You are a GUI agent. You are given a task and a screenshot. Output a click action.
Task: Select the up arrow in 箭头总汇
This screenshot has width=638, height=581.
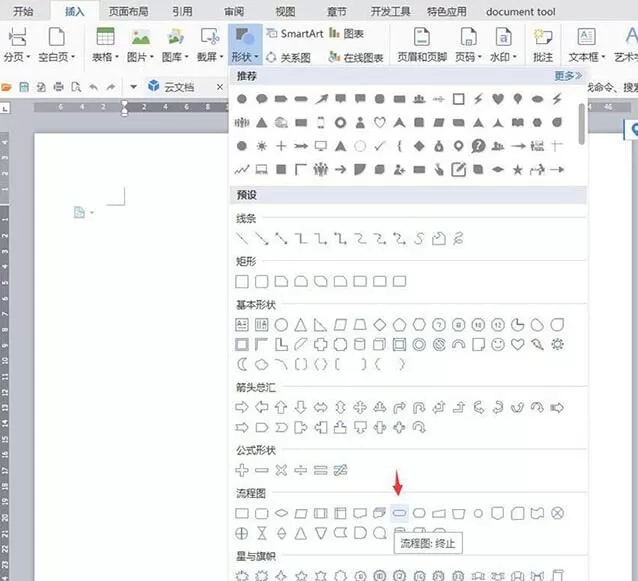click(x=281, y=407)
